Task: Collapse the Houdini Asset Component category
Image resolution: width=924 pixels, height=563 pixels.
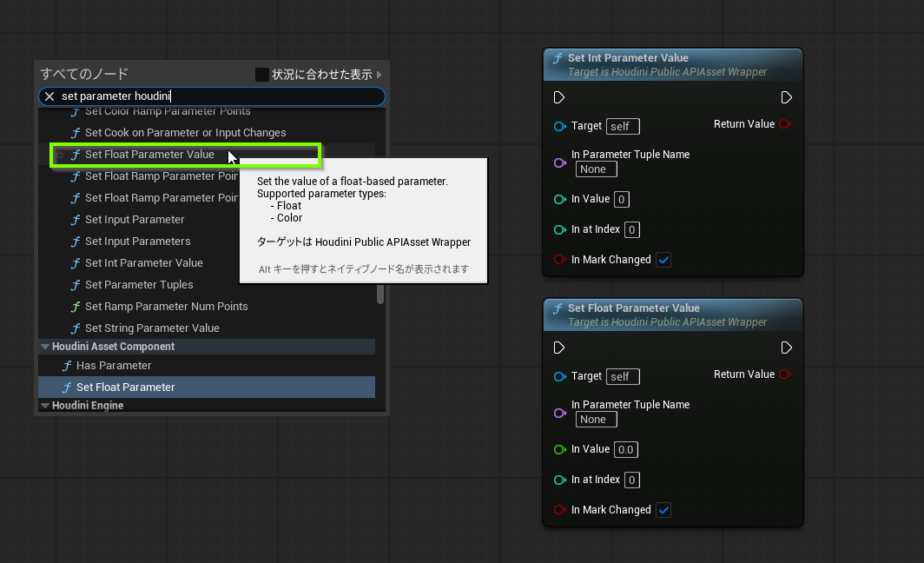Action: click(45, 347)
